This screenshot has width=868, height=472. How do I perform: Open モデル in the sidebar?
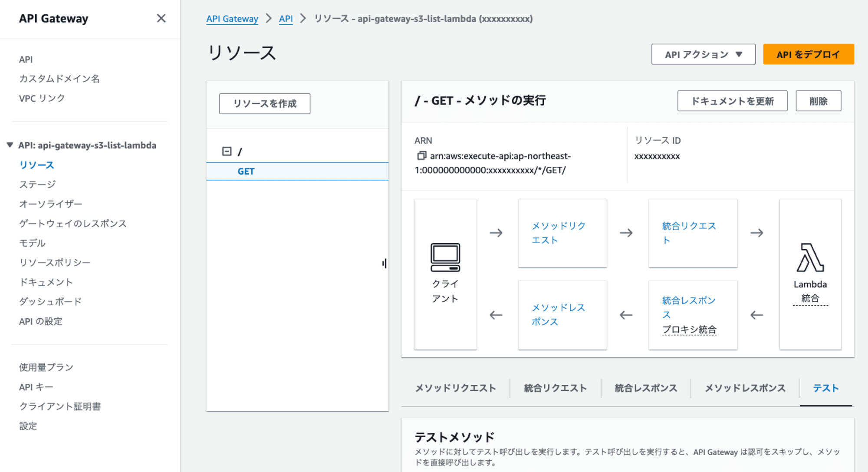click(x=32, y=243)
